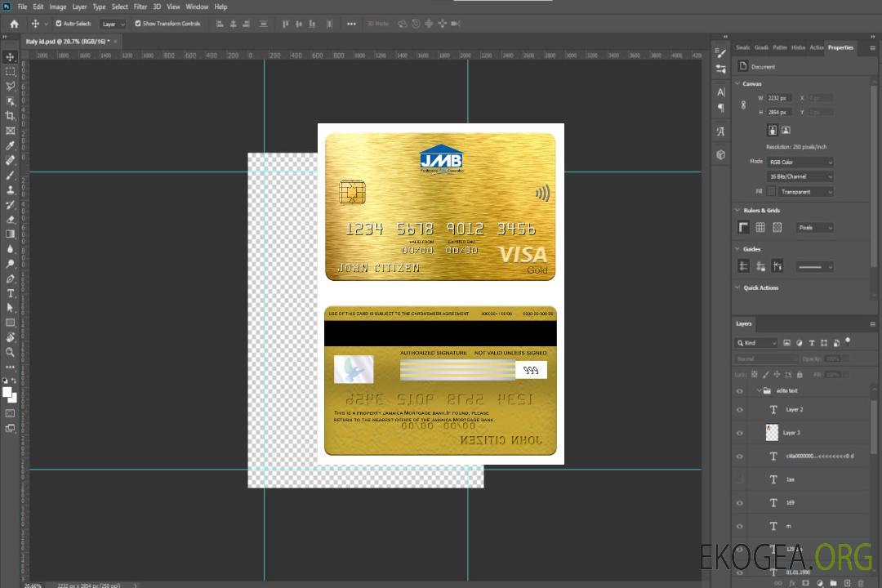Toggle Show Transform Controls checkbox
Image resolution: width=882 pixels, height=588 pixels.
(x=138, y=24)
